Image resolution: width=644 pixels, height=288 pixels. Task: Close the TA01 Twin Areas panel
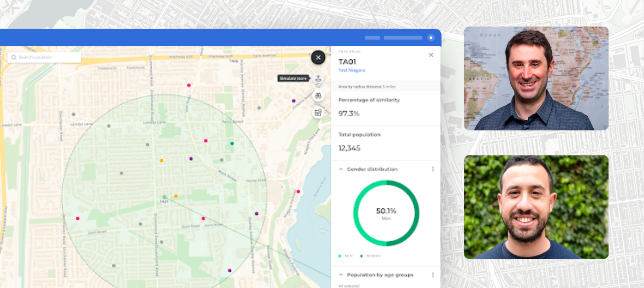[x=431, y=55]
